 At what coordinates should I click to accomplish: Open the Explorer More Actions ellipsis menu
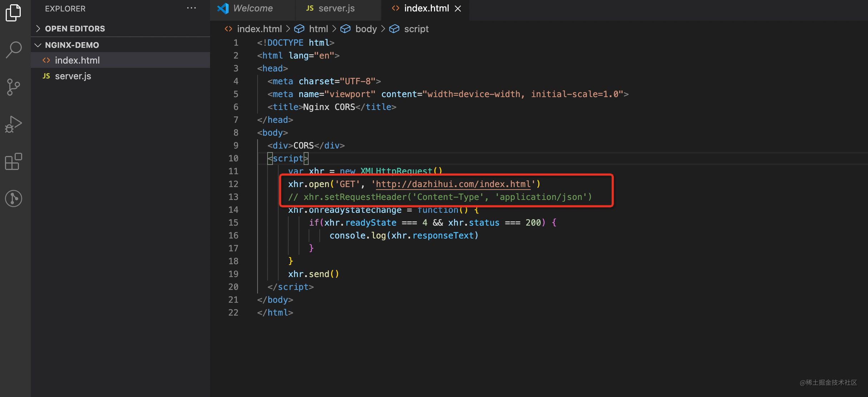click(x=192, y=8)
